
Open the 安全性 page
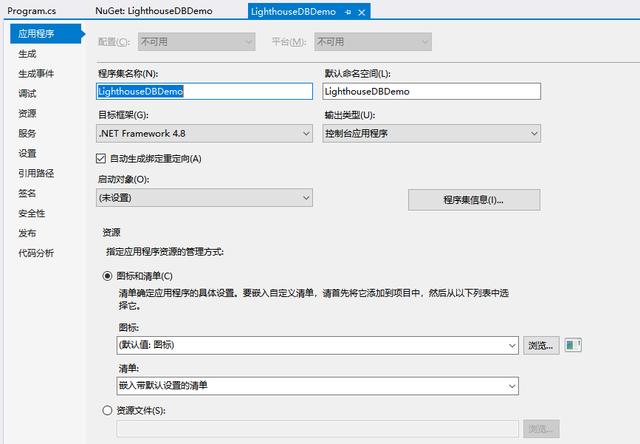coord(32,213)
